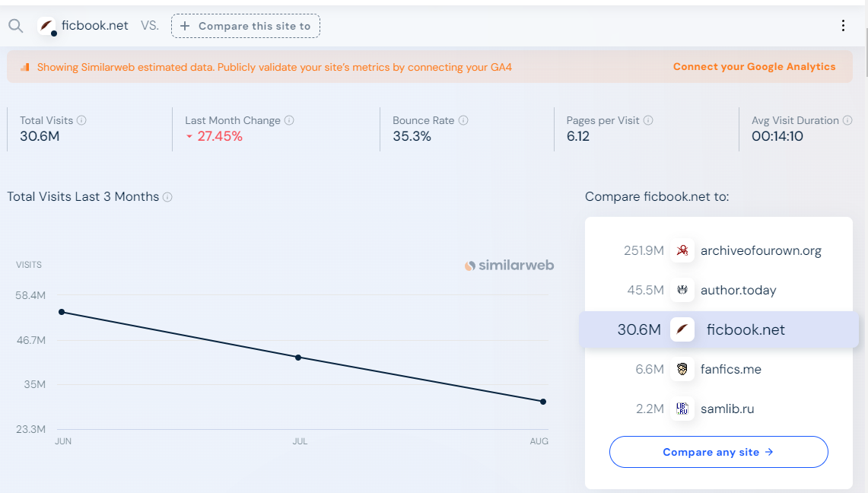The image size is (868, 493).
Task: Show info tooltip for Bounce Rate
Action: 463,121
